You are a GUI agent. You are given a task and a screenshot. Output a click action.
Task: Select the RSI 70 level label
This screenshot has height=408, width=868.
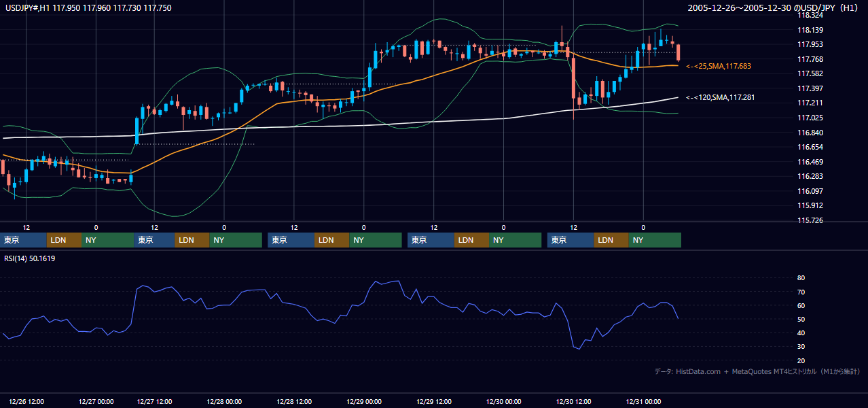(x=801, y=292)
